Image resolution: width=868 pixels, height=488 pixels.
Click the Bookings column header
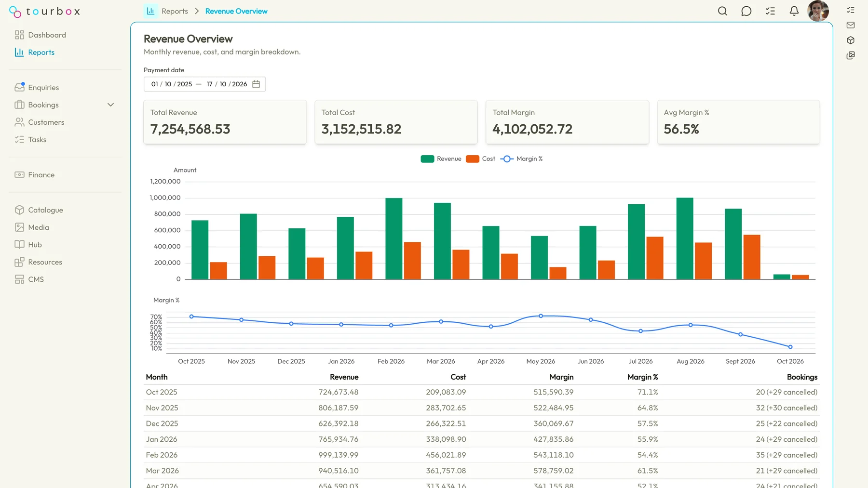[x=802, y=377]
